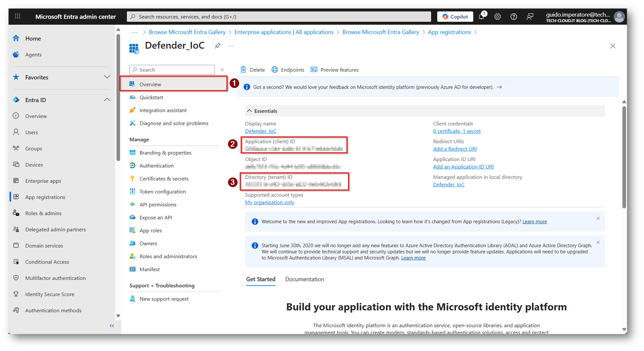Open Endpoints from the toolbar
The width and height of the screenshot is (644, 351).
click(288, 70)
